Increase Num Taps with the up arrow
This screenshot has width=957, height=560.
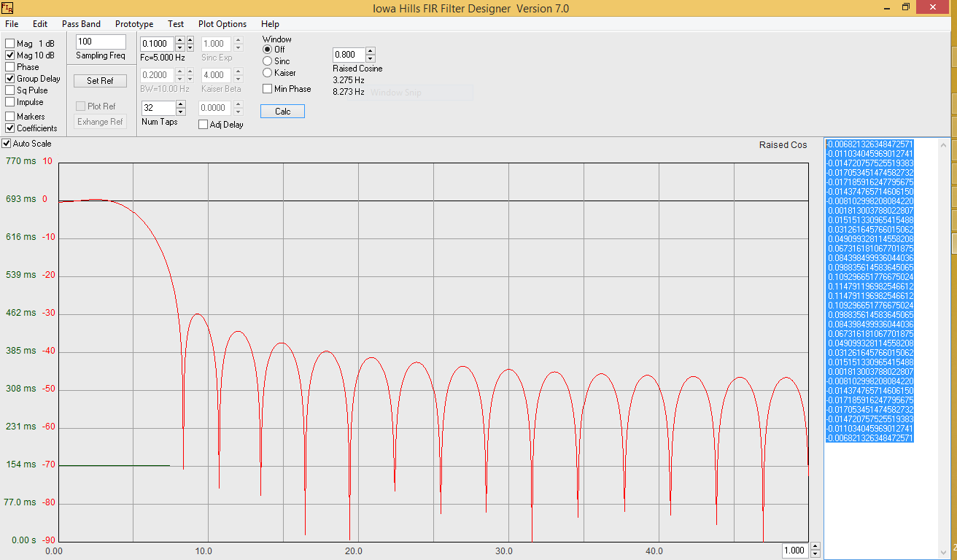[182, 104]
